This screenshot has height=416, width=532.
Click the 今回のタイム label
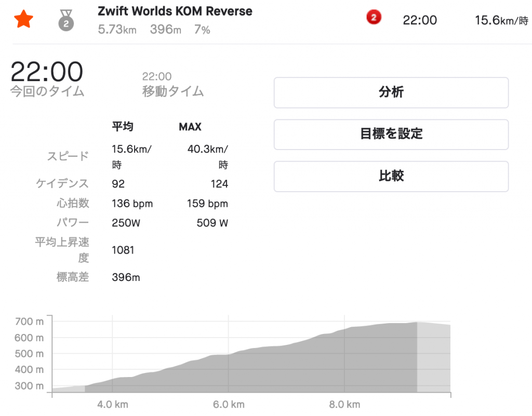pos(47,91)
